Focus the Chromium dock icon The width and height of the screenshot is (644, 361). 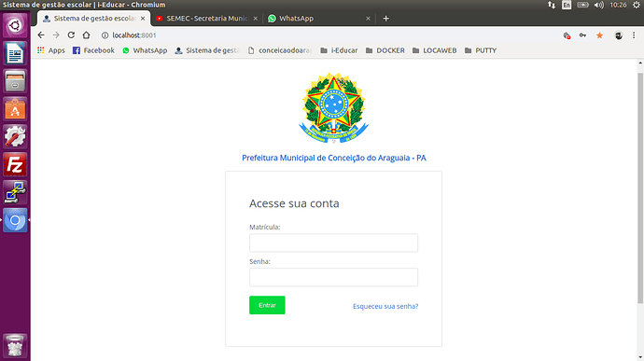coord(15,220)
